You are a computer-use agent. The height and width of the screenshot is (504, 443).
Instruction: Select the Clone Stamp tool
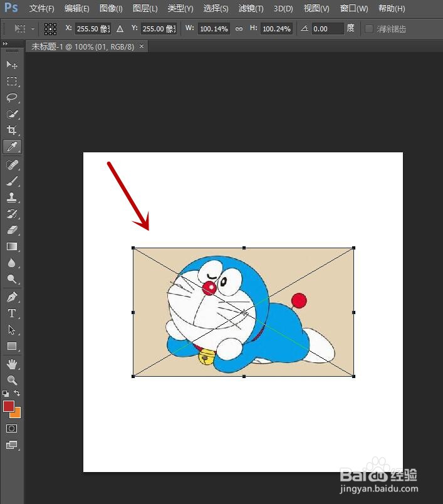(12, 197)
